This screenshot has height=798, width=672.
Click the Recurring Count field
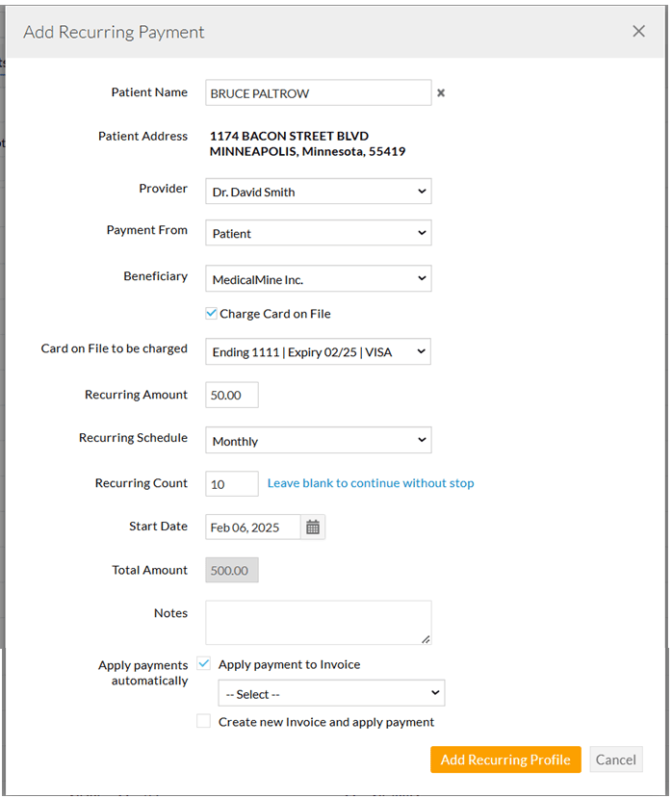231,483
